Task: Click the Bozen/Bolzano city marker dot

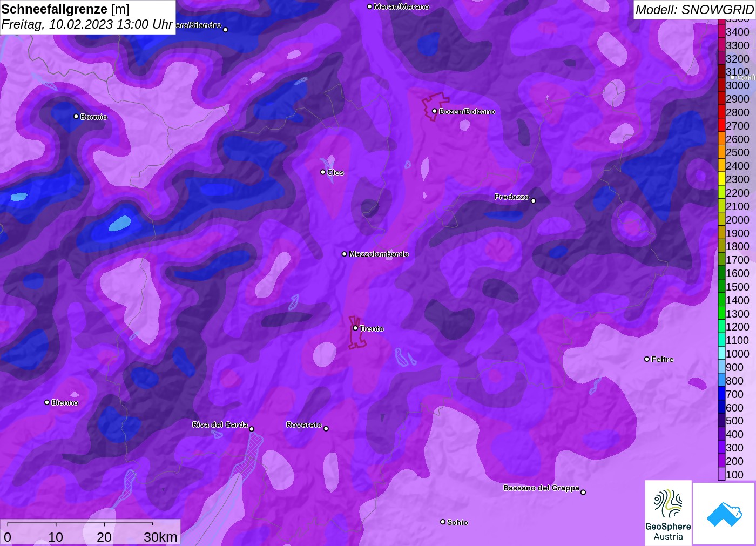Action: [x=434, y=111]
